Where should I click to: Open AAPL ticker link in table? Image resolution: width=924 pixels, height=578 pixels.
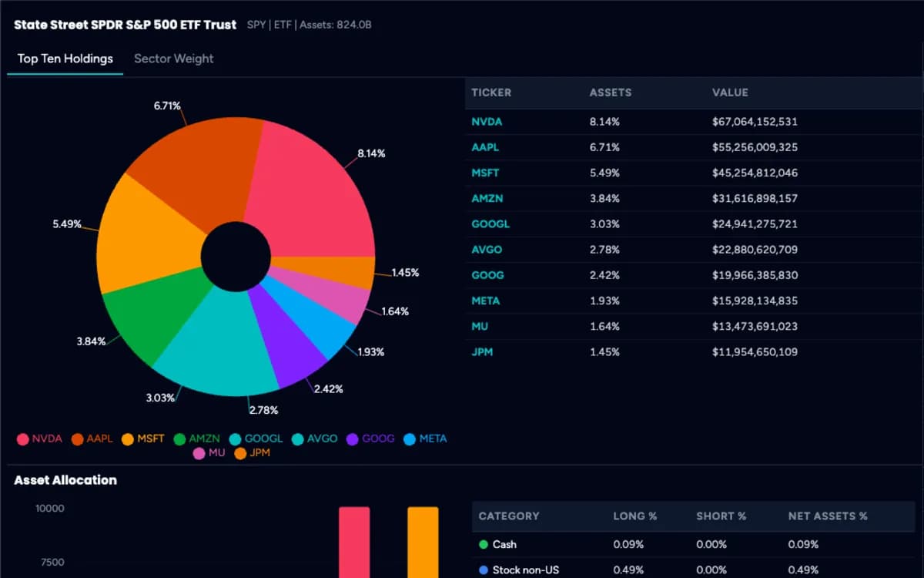tap(485, 147)
